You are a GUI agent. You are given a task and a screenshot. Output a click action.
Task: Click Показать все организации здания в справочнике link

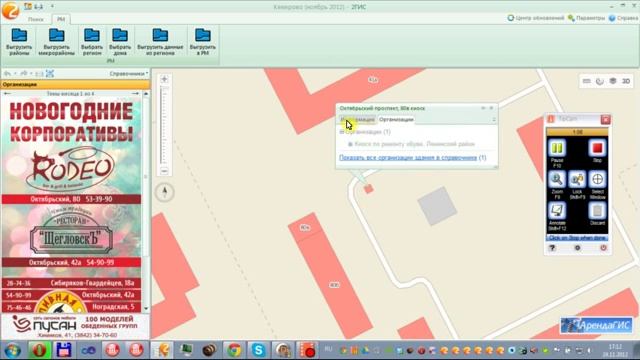(x=408, y=158)
